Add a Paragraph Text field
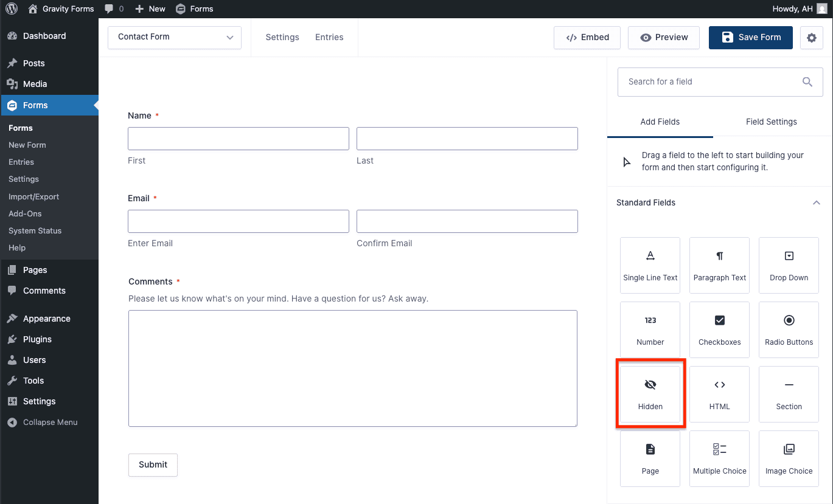The image size is (833, 504). (x=719, y=265)
